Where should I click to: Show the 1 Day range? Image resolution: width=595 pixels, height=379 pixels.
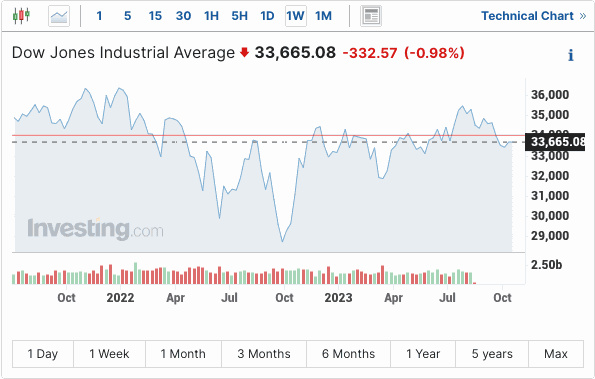pos(43,354)
